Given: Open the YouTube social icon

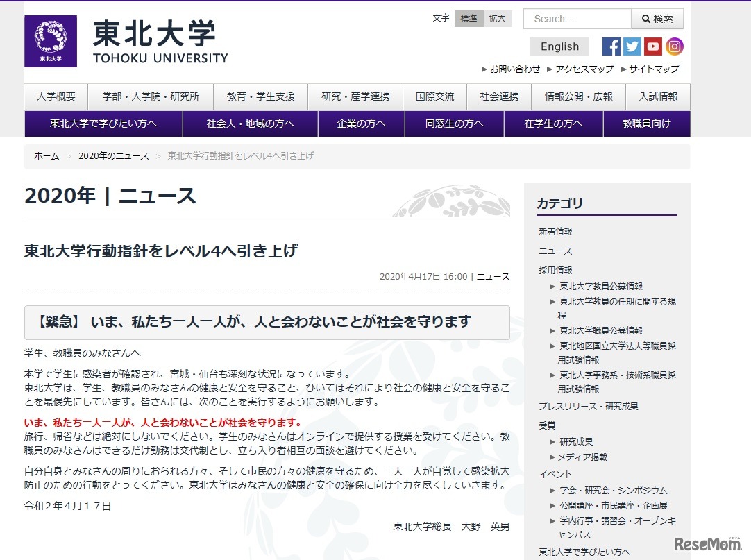Looking at the screenshot, I should [653, 46].
